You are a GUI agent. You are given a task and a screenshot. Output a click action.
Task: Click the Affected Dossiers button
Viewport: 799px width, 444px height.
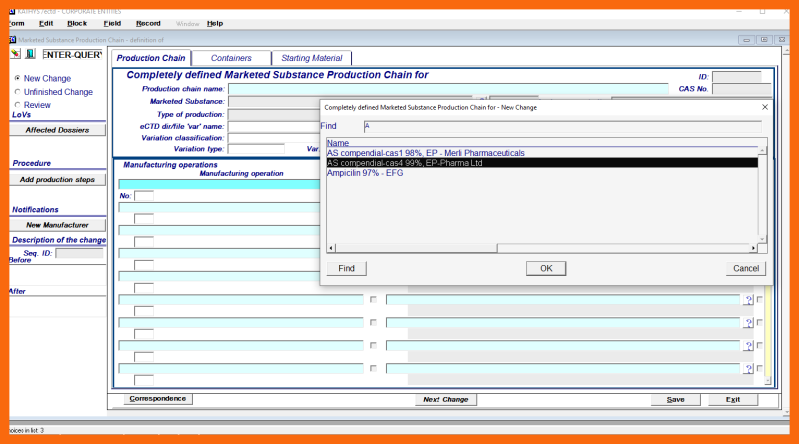pos(58,130)
